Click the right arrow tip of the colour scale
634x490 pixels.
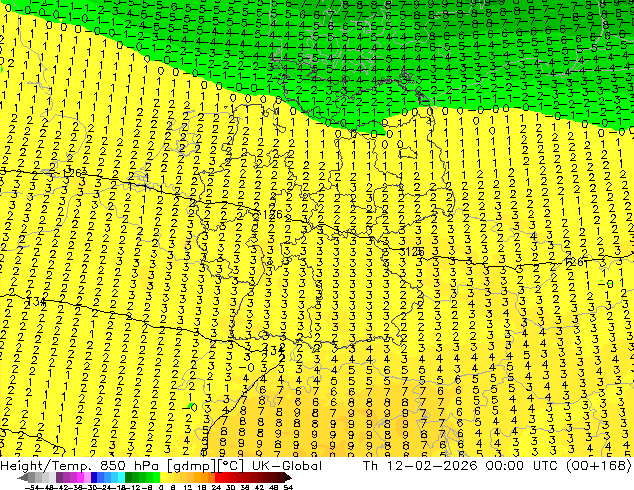(x=290, y=478)
